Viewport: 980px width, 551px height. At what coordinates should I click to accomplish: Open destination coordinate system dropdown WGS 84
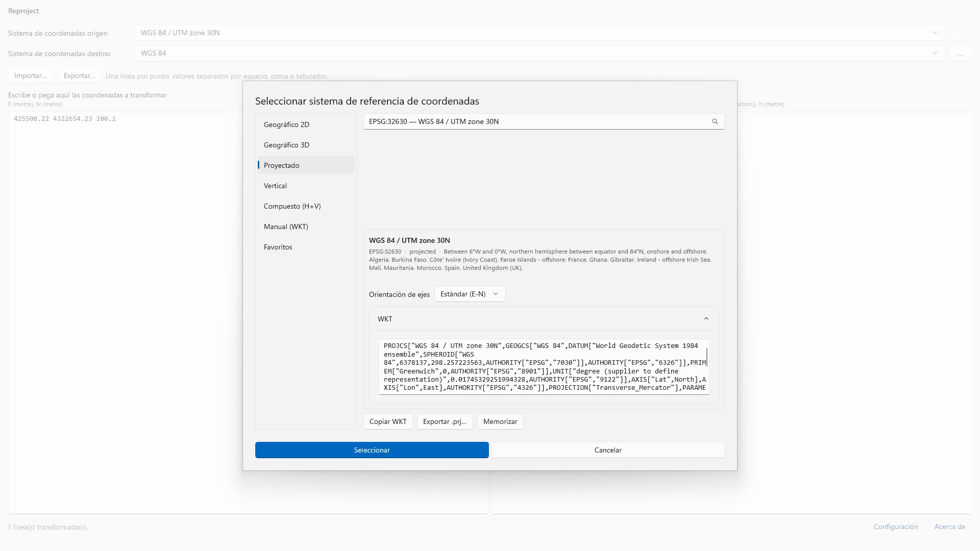point(540,53)
